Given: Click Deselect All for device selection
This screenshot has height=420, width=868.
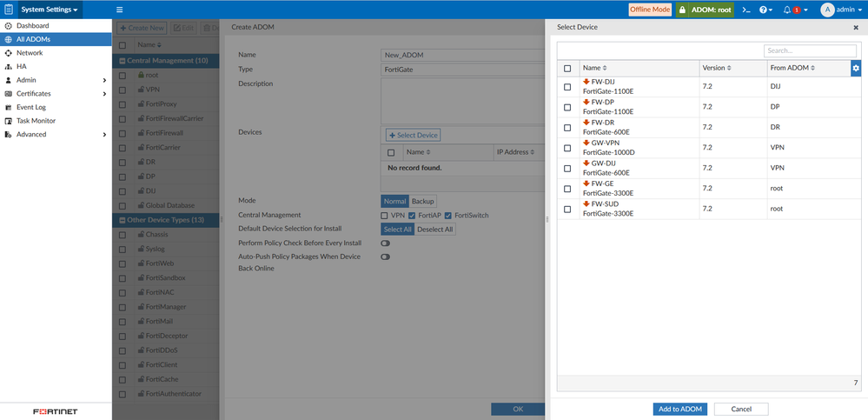Looking at the screenshot, I should tap(434, 230).
